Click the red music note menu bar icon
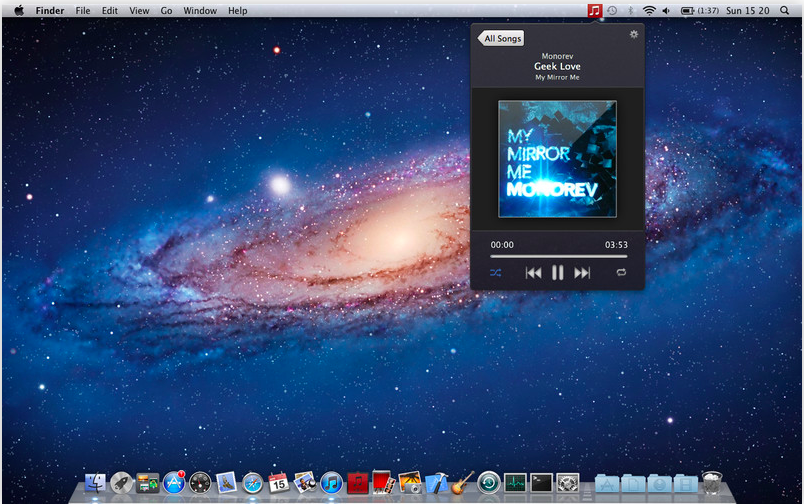Image resolution: width=804 pixels, height=504 pixels. click(594, 10)
